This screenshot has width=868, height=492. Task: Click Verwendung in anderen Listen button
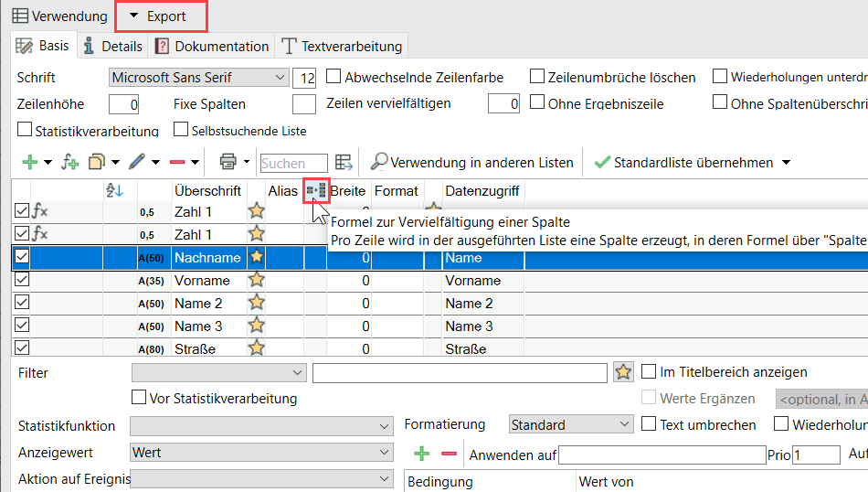click(472, 163)
